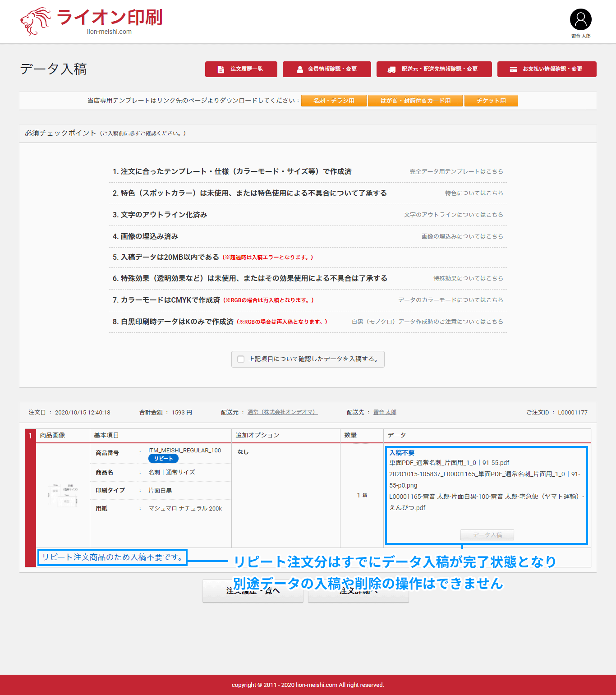Screen dimensions: 616x695
Task: Open 特殊効果についてはこちら link
Action: 468,278
